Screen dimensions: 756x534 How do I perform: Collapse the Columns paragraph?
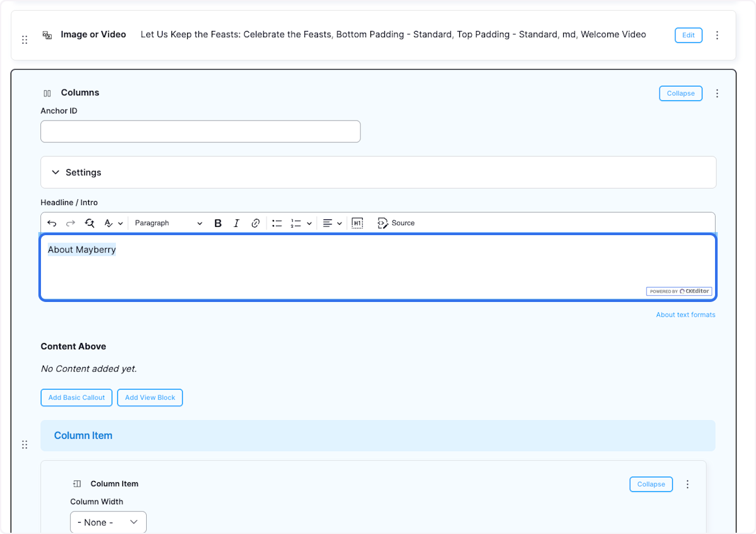pyautogui.click(x=680, y=93)
